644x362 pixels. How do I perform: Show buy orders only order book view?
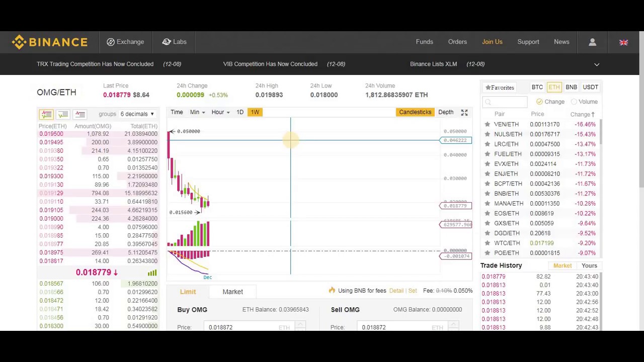coord(63,115)
